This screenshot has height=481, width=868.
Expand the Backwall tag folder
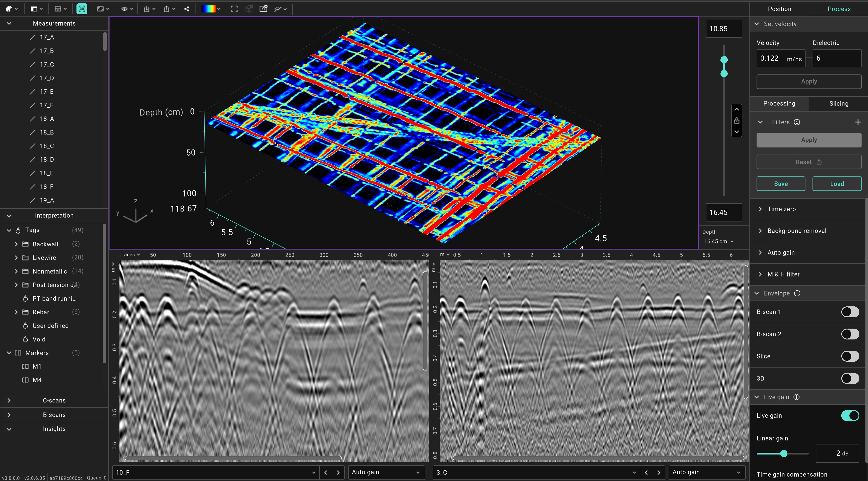16,244
